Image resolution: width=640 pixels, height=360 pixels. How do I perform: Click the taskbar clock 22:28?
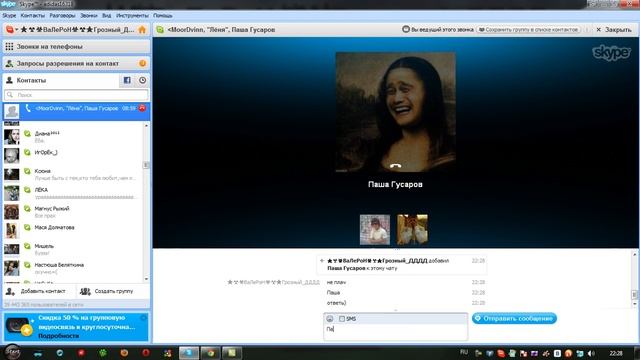(616, 353)
